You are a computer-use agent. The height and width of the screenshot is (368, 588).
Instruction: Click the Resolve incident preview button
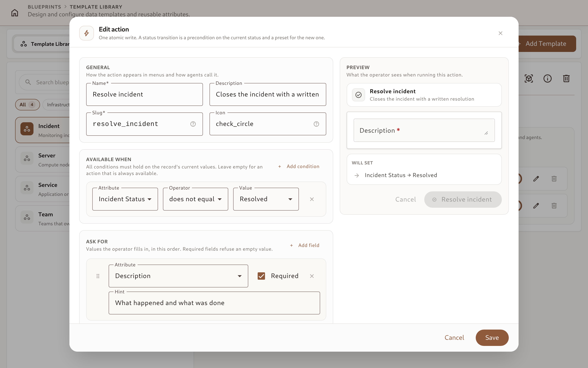click(x=463, y=200)
